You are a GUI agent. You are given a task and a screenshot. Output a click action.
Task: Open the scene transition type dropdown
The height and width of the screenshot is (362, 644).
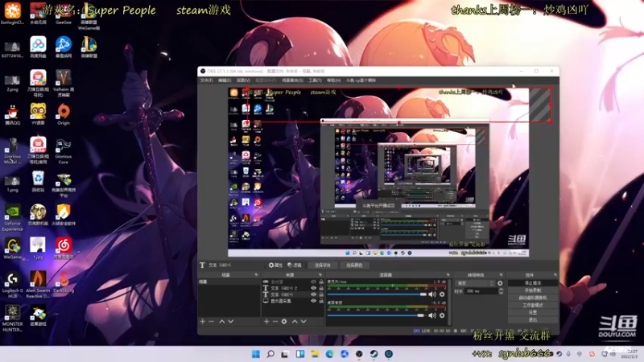click(x=475, y=283)
